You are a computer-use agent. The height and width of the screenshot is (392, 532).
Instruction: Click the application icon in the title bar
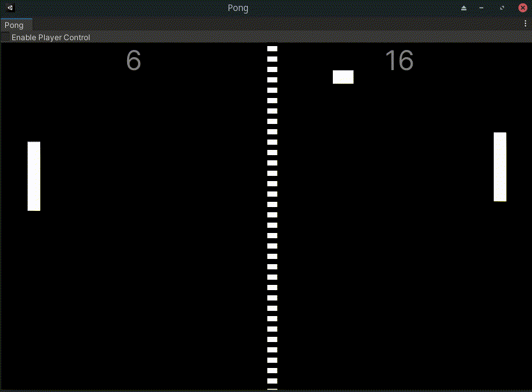(9, 8)
